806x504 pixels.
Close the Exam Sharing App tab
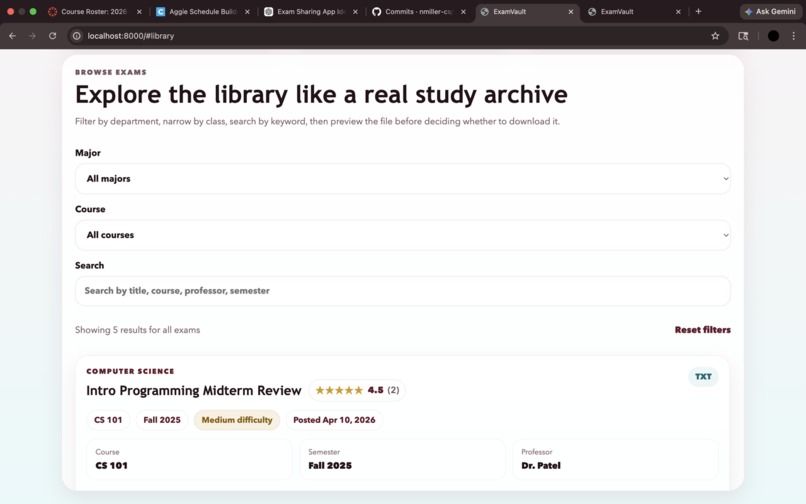pos(355,11)
